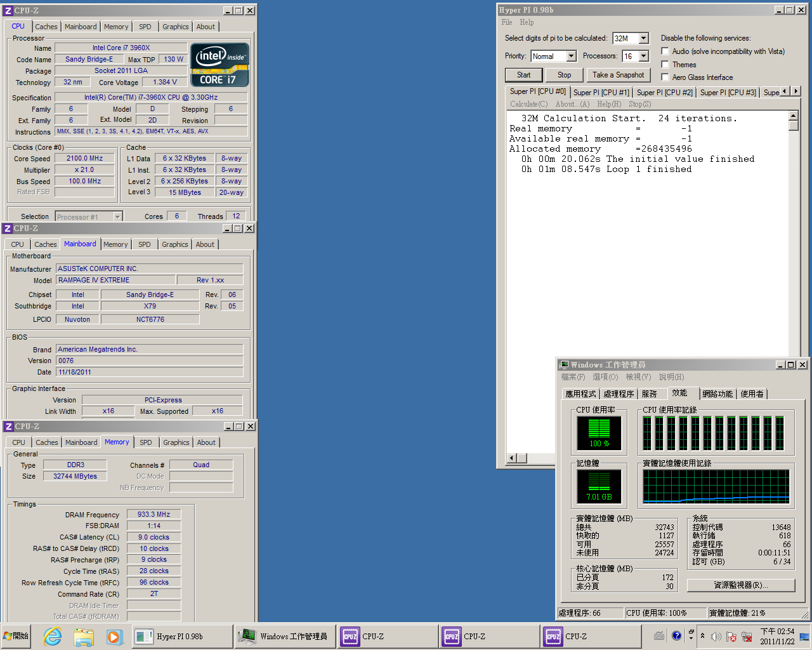Click the Core Speed 2100.0 MHz value
The height and width of the screenshot is (650, 812).
coord(84,159)
